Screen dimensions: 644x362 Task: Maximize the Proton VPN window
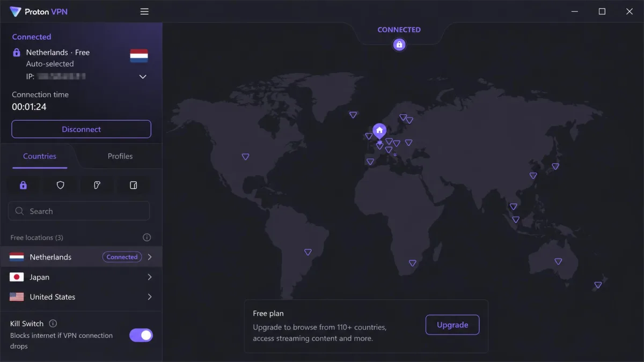[x=602, y=12]
